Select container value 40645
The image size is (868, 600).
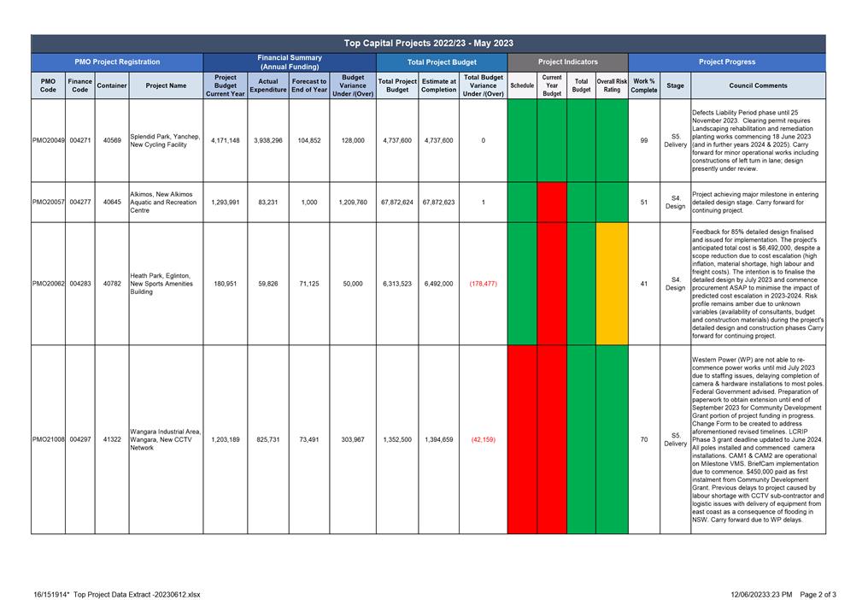[112, 203]
